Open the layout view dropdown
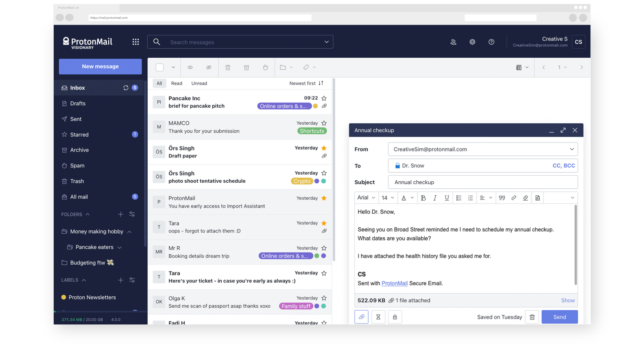 point(522,67)
